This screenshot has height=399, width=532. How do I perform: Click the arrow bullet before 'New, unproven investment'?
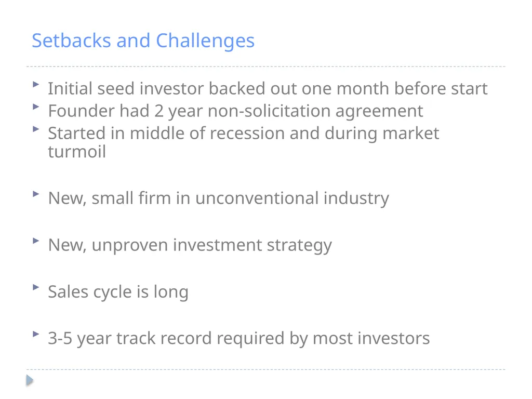pos(36,241)
